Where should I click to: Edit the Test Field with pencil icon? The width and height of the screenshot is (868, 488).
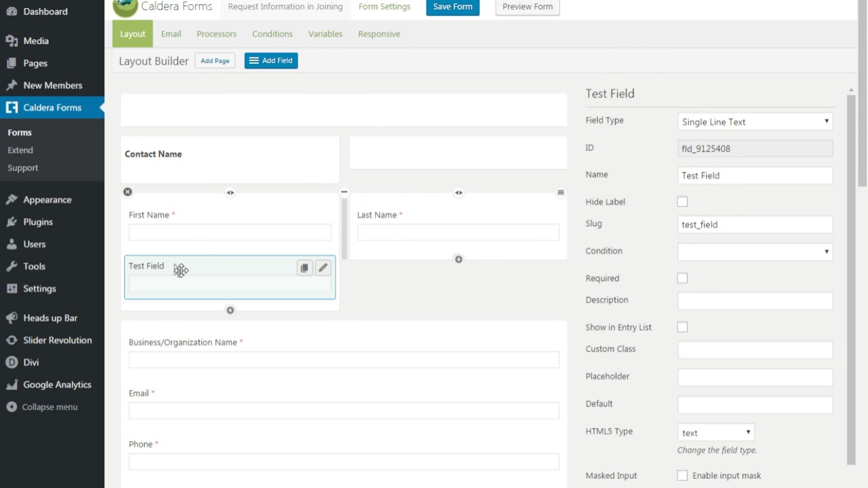coord(323,268)
